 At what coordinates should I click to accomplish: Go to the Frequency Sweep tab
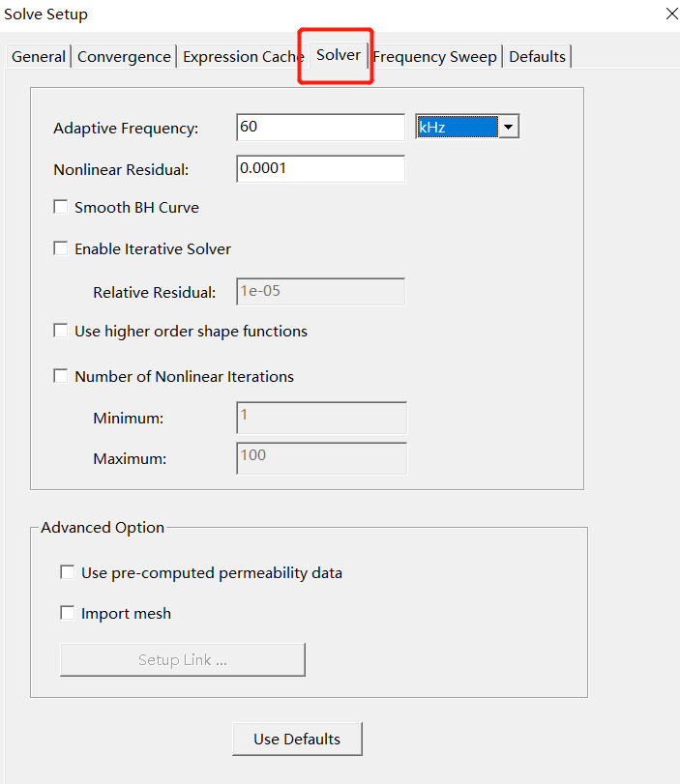click(x=435, y=57)
